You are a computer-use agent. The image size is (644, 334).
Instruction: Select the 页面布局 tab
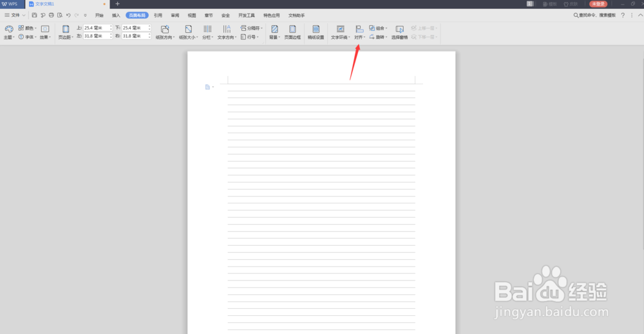137,15
